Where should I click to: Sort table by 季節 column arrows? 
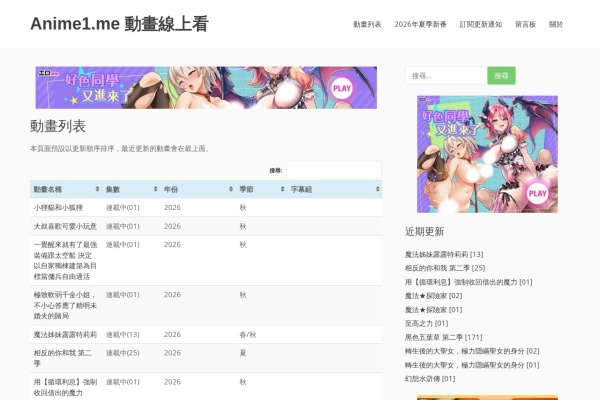coord(282,189)
